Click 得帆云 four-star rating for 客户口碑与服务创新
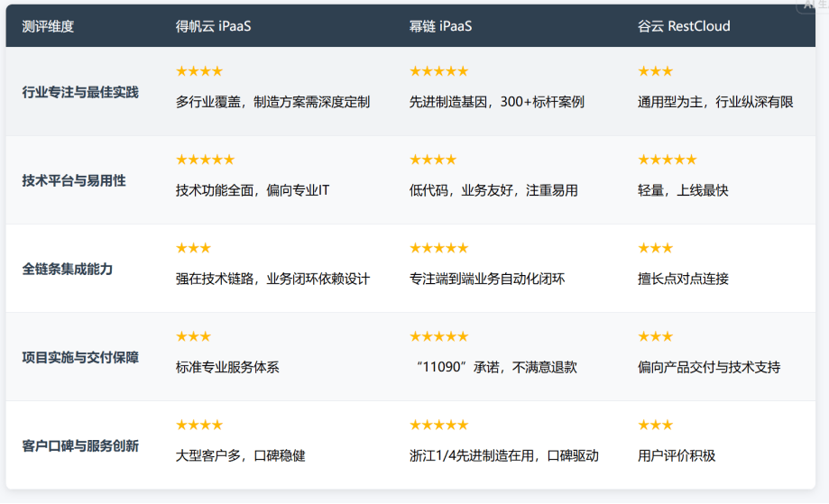 tap(198, 425)
